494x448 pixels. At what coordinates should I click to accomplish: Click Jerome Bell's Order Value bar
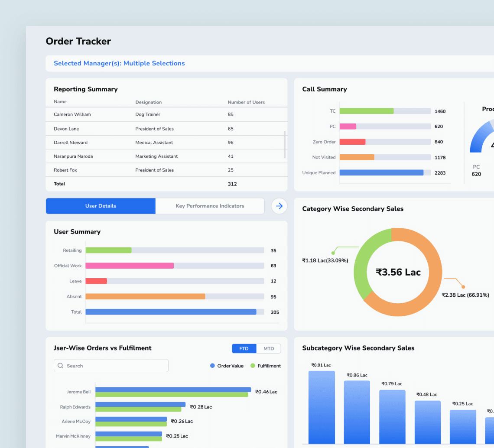[173, 390]
